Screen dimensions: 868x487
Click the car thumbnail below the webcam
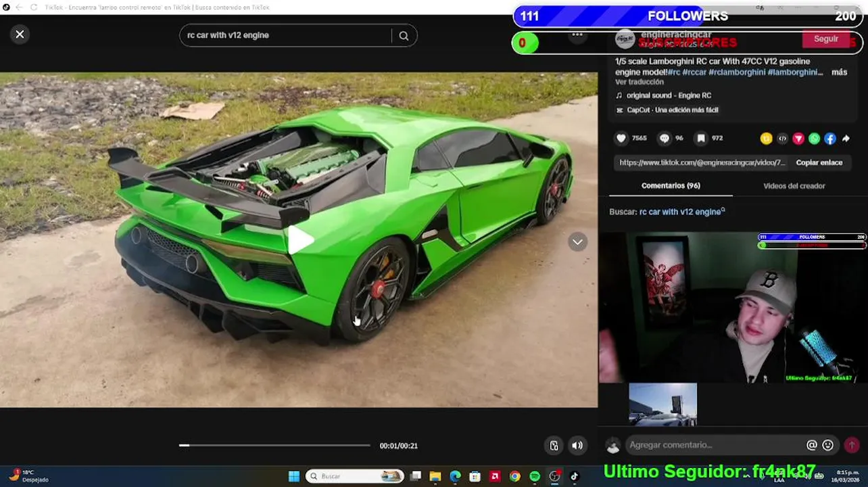point(662,404)
